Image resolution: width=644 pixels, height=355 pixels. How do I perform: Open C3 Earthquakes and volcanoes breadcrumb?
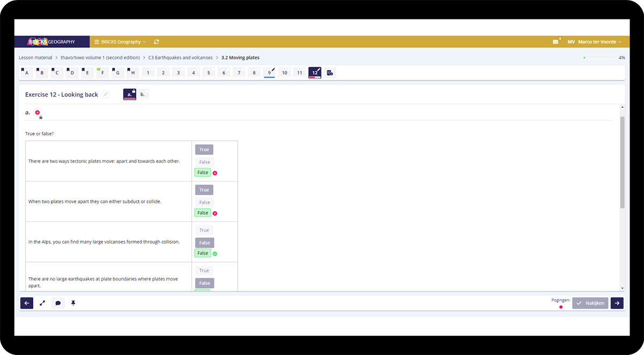pos(180,57)
